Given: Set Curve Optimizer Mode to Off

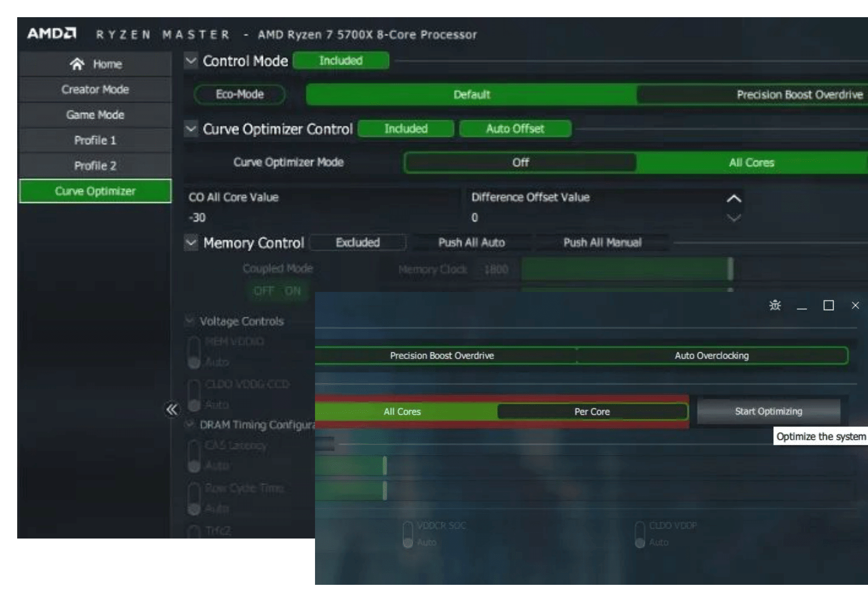Looking at the screenshot, I should pyautogui.click(x=520, y=163).
